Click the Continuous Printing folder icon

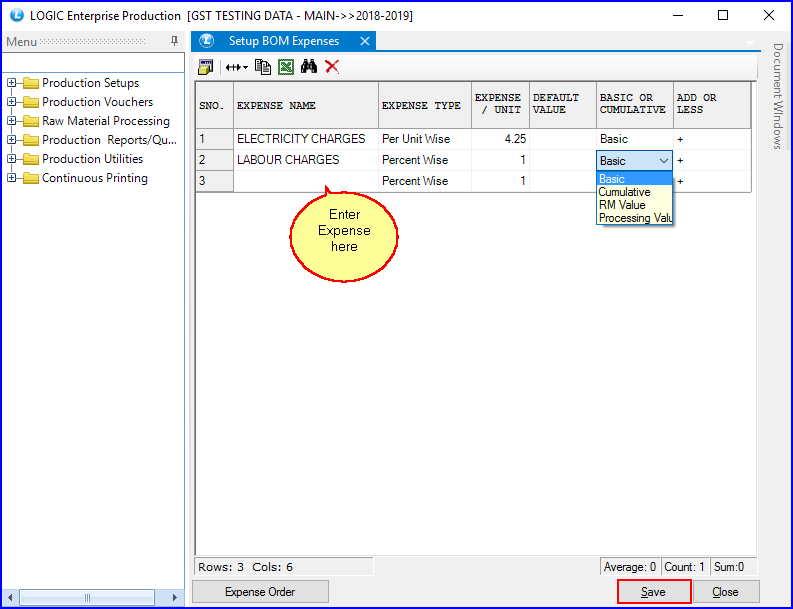click(31, 178)
